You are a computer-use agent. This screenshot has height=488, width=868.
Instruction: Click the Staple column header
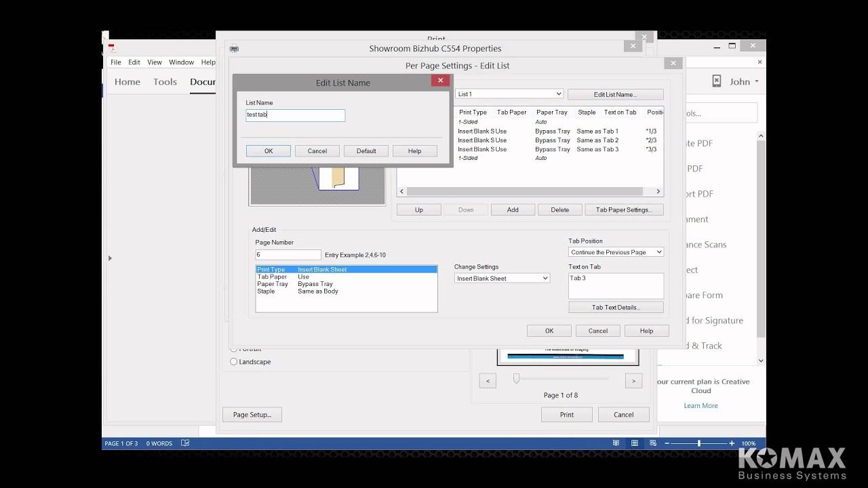587,113
